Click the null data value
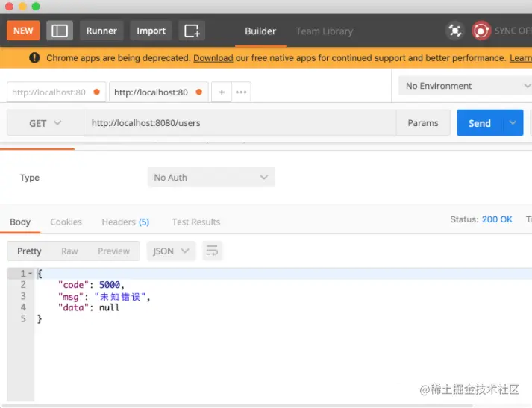This screenshot has width=532, height=408. click(109, 307)
